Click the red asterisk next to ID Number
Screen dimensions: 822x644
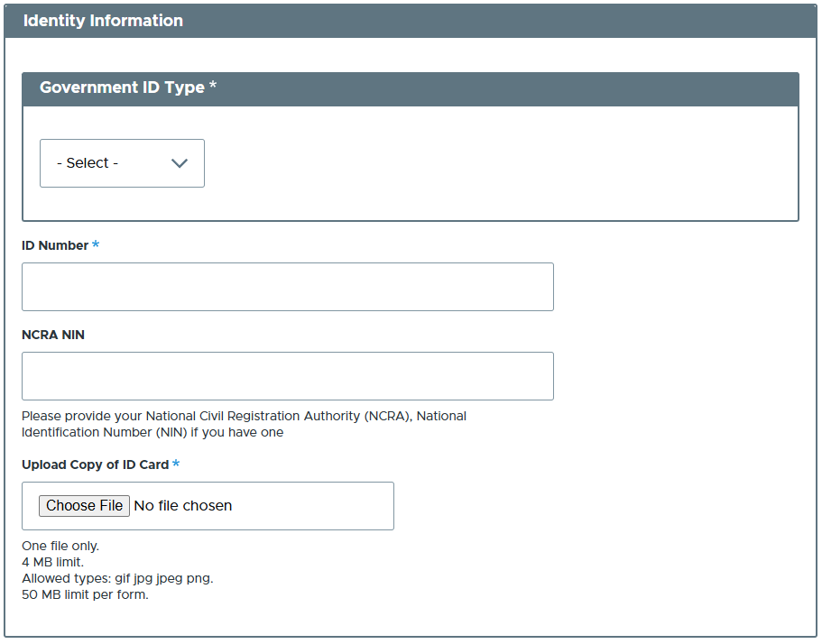tap(96, 244)
